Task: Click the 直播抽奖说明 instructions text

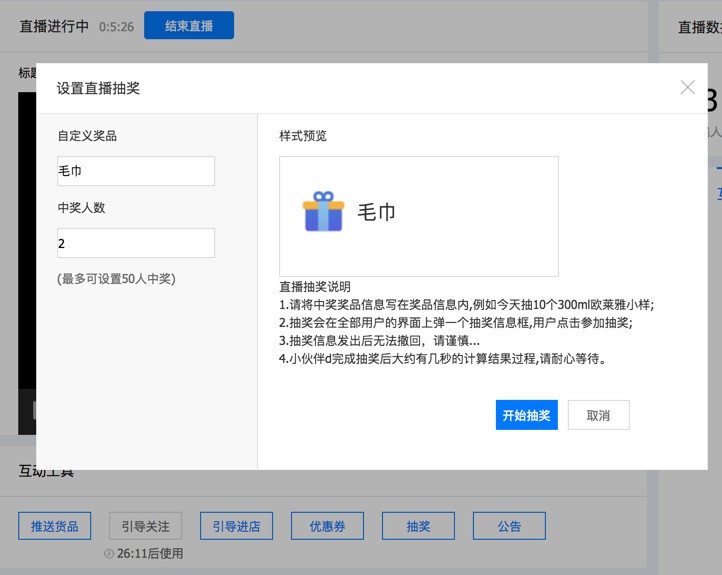Action: point(315,287)
